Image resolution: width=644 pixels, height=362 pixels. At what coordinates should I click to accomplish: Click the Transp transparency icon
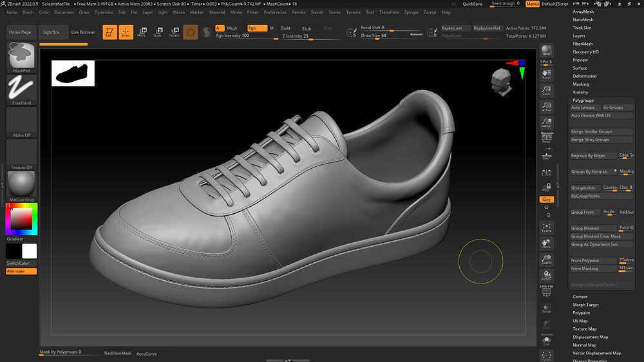tap(547, 309)
